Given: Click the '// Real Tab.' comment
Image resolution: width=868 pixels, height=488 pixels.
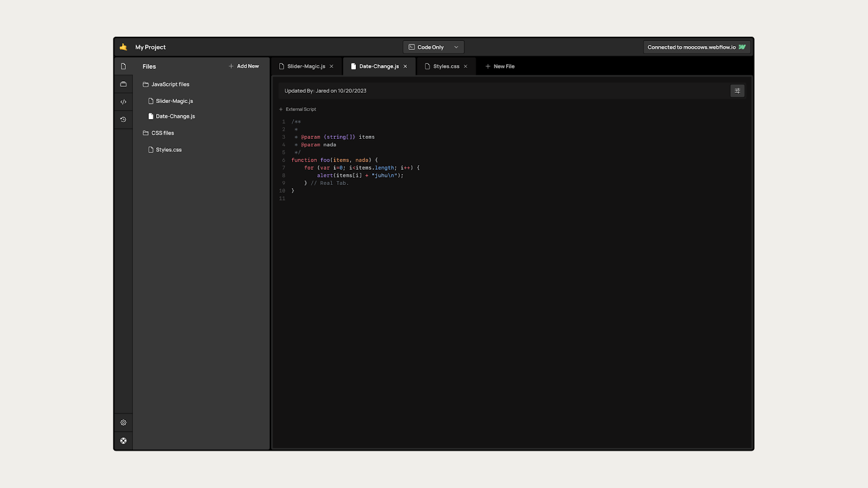Looking at the screenshot, I should coord(330,183).
